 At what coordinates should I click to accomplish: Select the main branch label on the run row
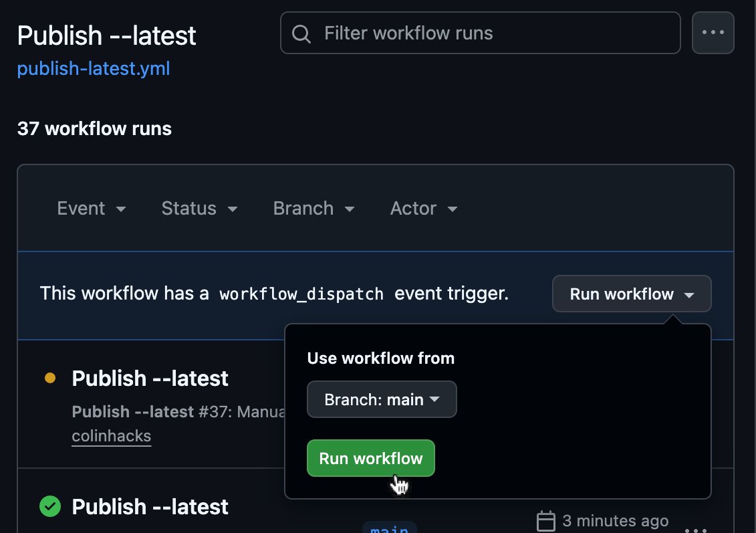coord(390,528)
